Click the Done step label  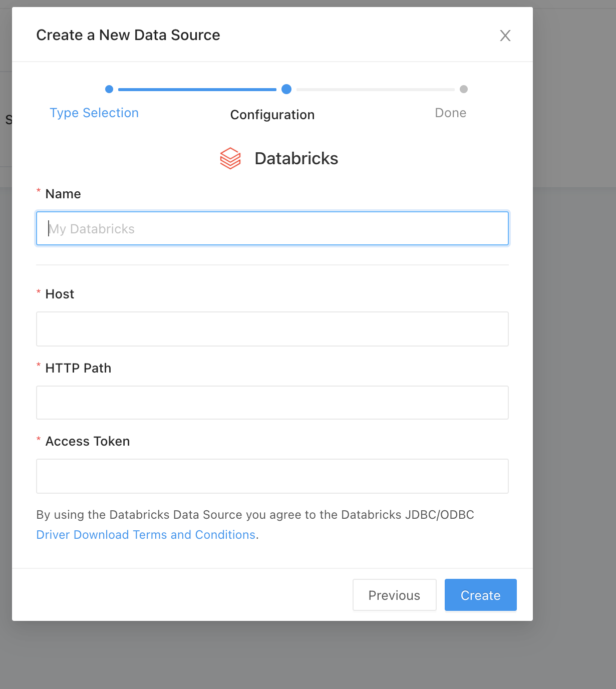coord(451,113)
